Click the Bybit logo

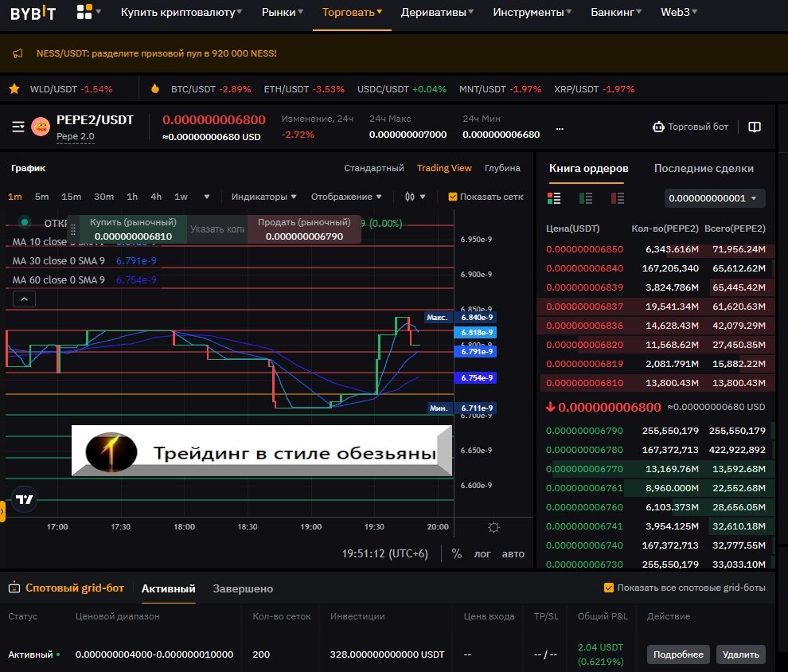(x=33, y=13)
